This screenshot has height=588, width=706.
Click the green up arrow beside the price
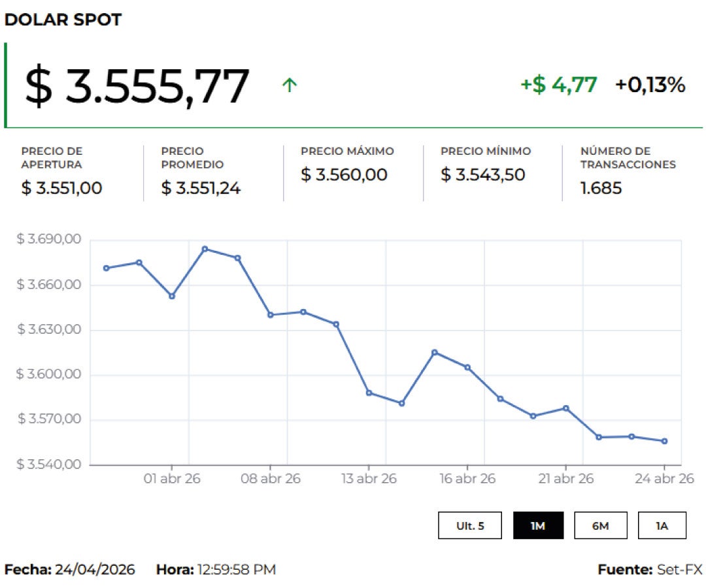pos(289,85)
